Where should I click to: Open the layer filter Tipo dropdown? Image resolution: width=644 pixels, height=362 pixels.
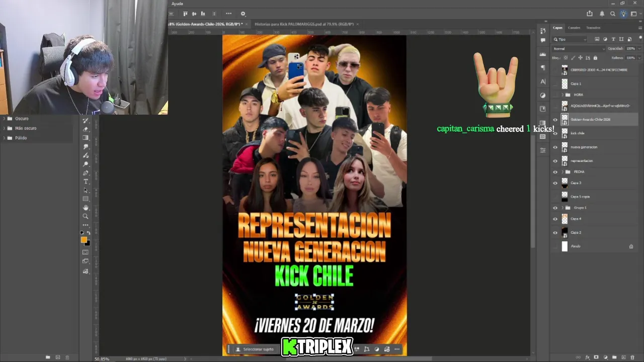click(569, 40)
